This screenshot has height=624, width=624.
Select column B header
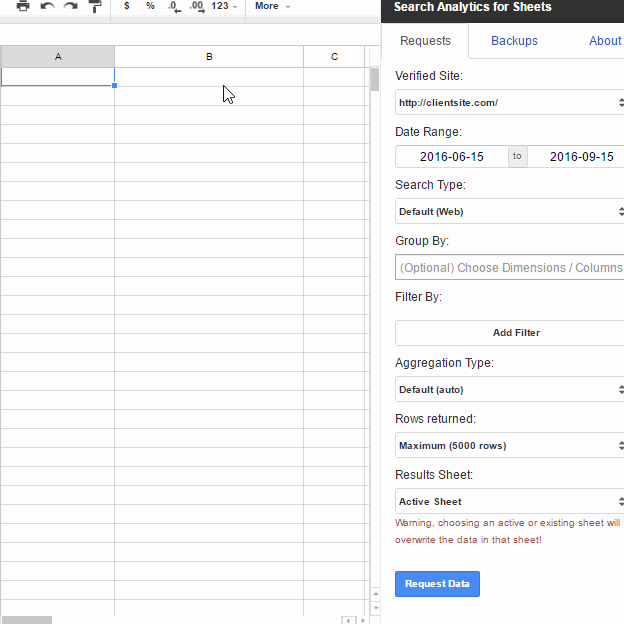tap(209, 57)
